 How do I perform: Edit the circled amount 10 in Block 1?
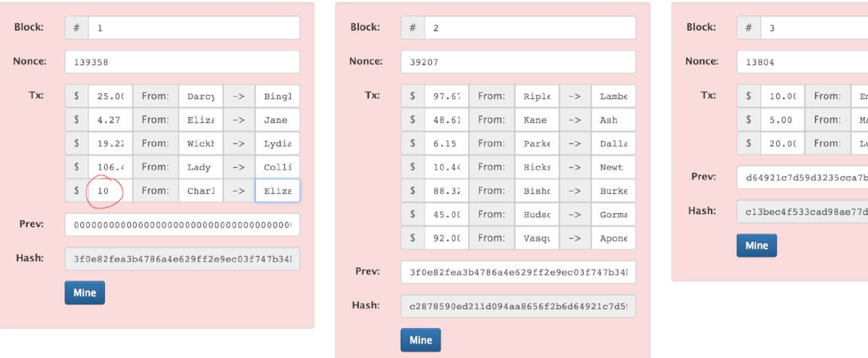pyautogui.click(x=111, y=191)
